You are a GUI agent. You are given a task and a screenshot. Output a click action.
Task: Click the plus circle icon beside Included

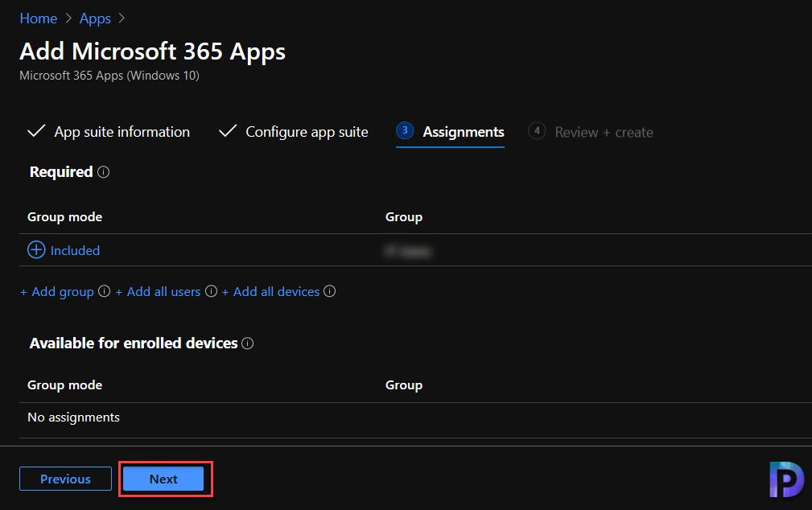(36, 249)
